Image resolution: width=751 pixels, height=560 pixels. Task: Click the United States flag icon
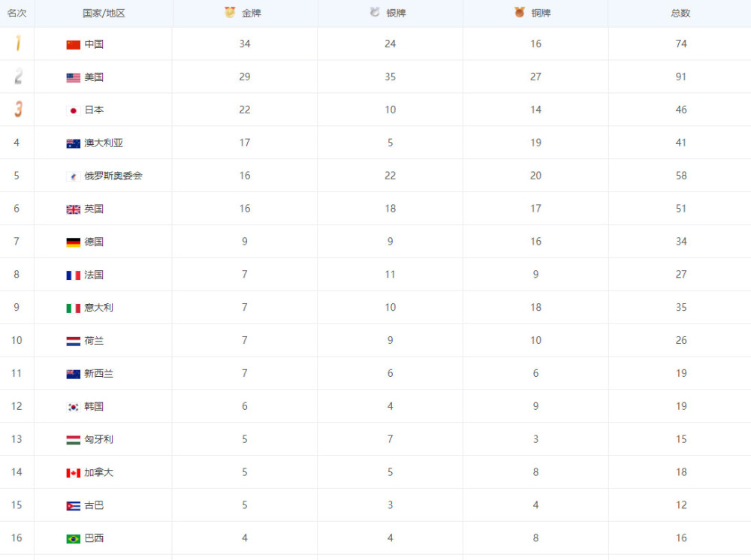tap(74, 77)
